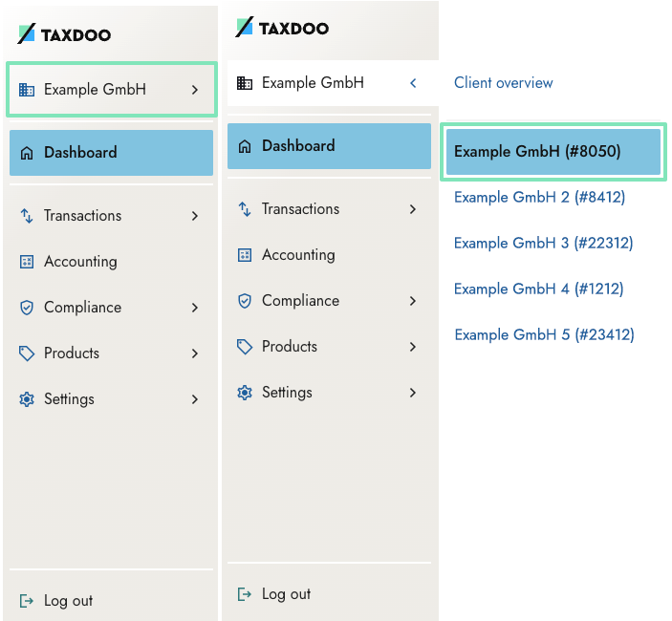
Task: Click the Transactions arrows icon in left sidebar
Action: (27, 215)
